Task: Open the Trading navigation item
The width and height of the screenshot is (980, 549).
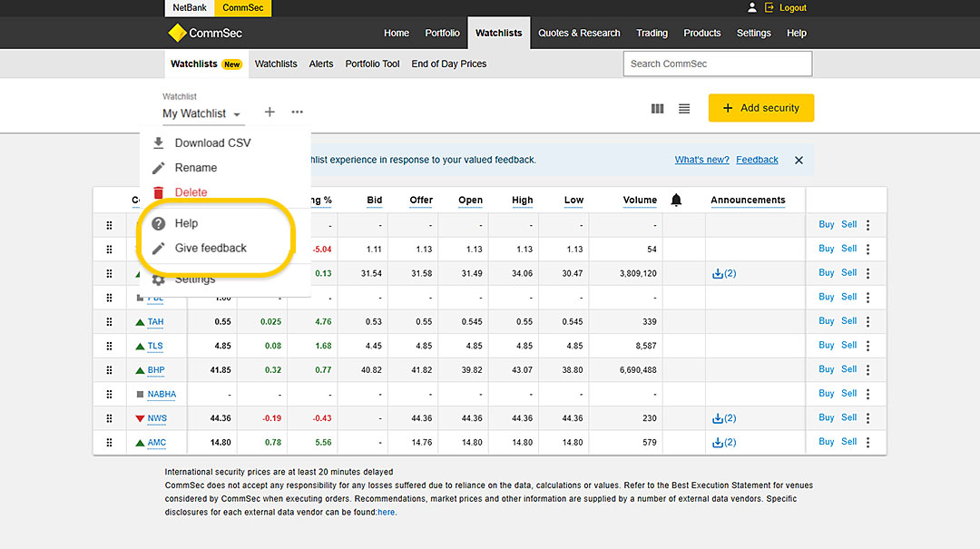Action: click(652, 34)
